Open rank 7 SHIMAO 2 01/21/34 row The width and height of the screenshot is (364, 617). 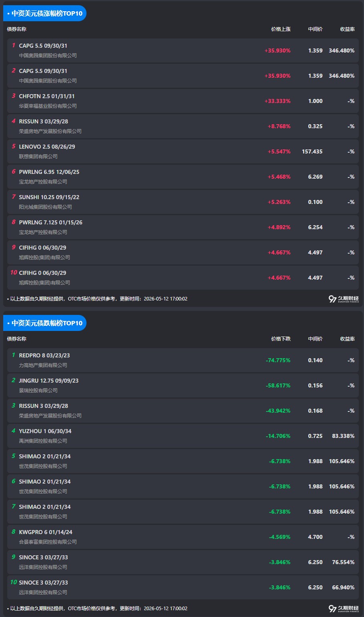[x=183, y=512]
